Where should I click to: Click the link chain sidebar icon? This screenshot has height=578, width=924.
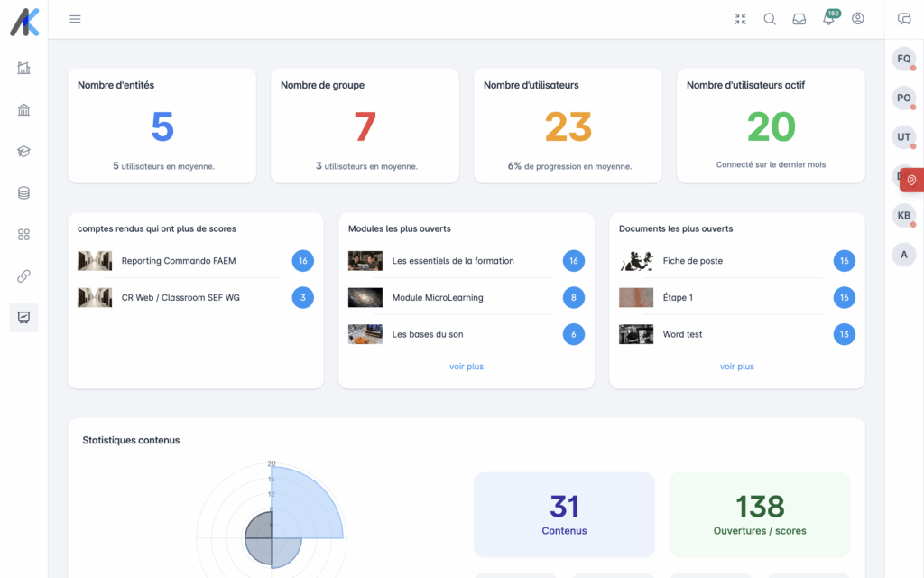(24, 276)
